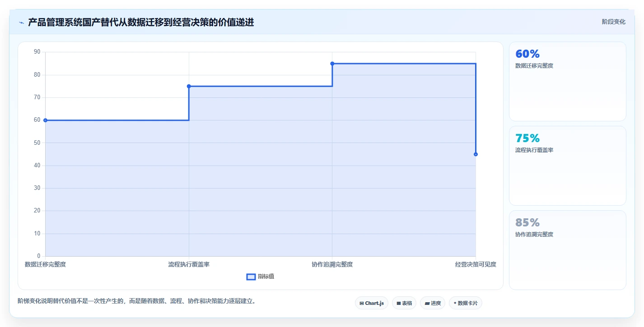Image resolution: width=644 pixels, height=327 pixels.
Task: Click the data point at value 85
Action: pos(332,64)
